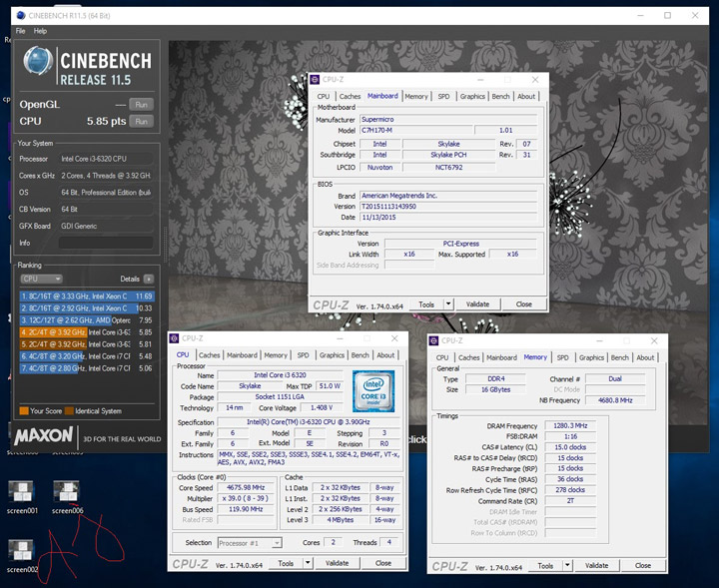Open the File menu in Cinebench

pos(21,31)
